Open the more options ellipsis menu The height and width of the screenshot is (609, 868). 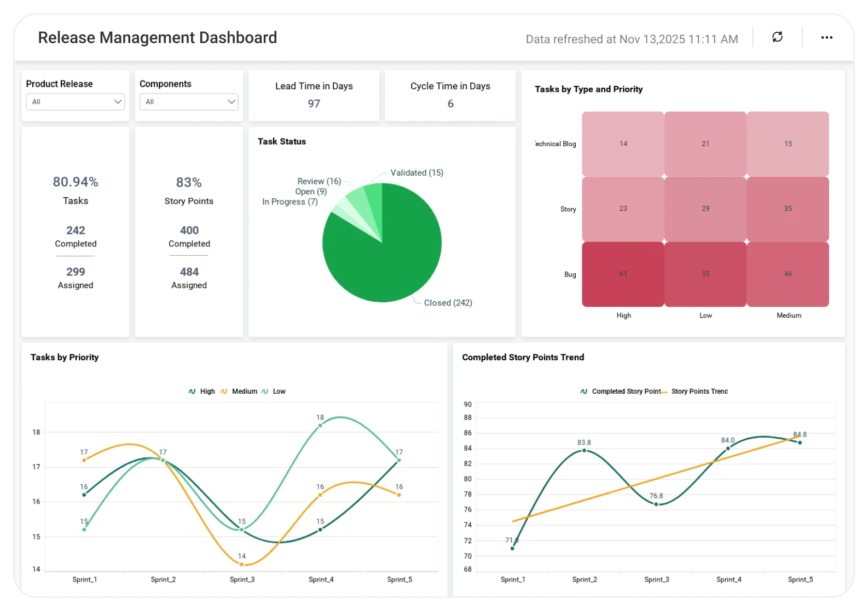pyautogui.click(x=826, y=37)
